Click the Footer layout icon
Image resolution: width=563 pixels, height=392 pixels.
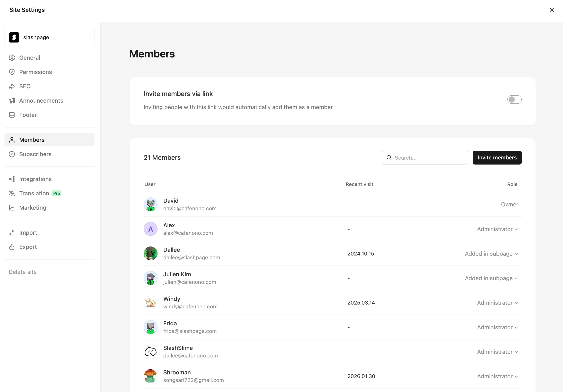tap(12, 115)
